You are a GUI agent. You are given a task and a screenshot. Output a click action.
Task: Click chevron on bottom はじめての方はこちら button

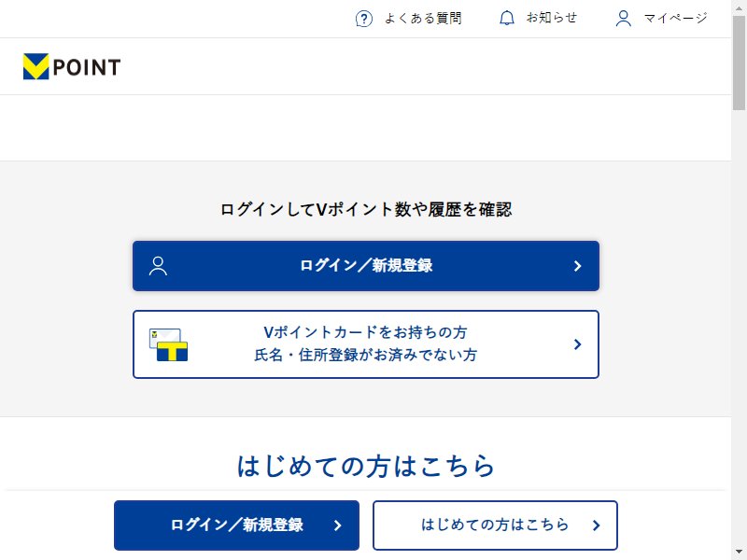[596, 525]
